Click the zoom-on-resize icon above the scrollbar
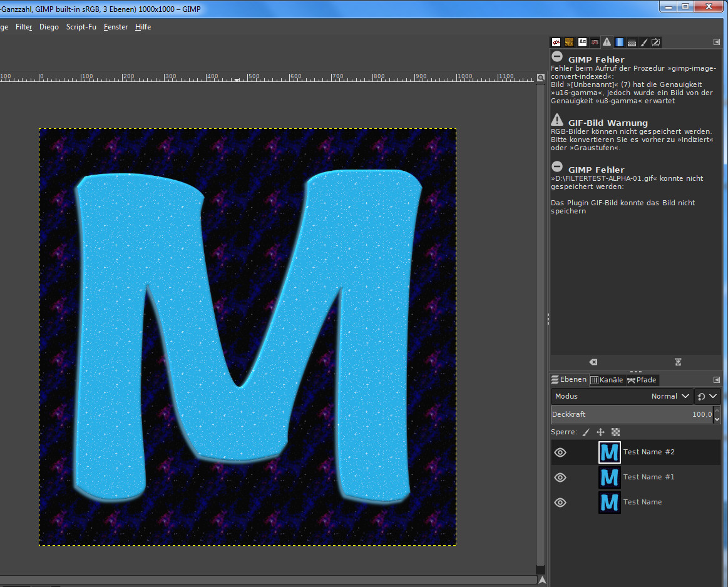The image size is (728, 587). point(540,78)
